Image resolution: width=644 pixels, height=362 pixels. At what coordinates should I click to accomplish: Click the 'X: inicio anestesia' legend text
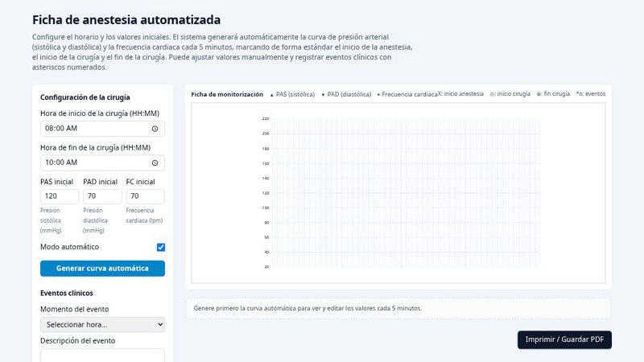pyautogui.click(x=460, y=94)
